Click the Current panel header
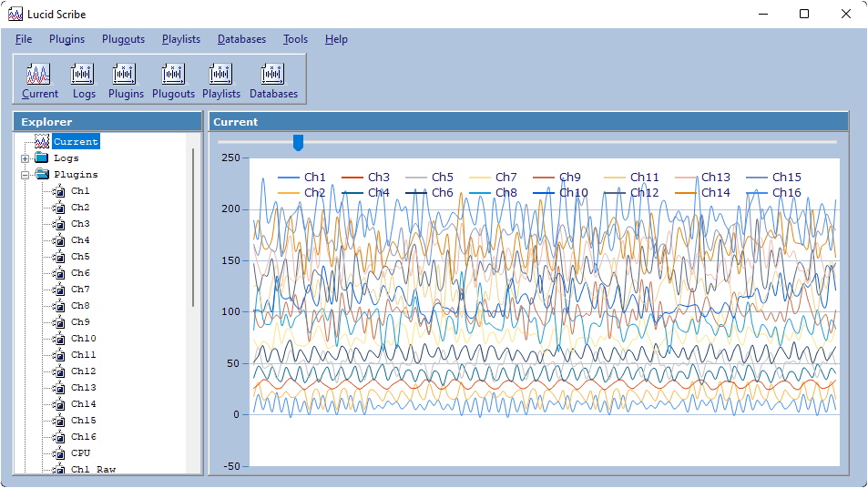Image resolution: width=868 pixels, height=488 pixels. [x=528, y=122]
